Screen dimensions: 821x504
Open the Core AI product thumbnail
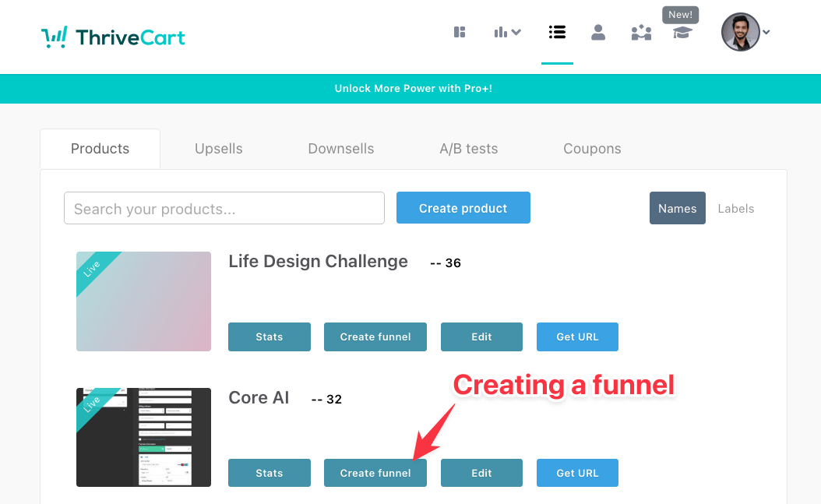[x=143, y=438]
